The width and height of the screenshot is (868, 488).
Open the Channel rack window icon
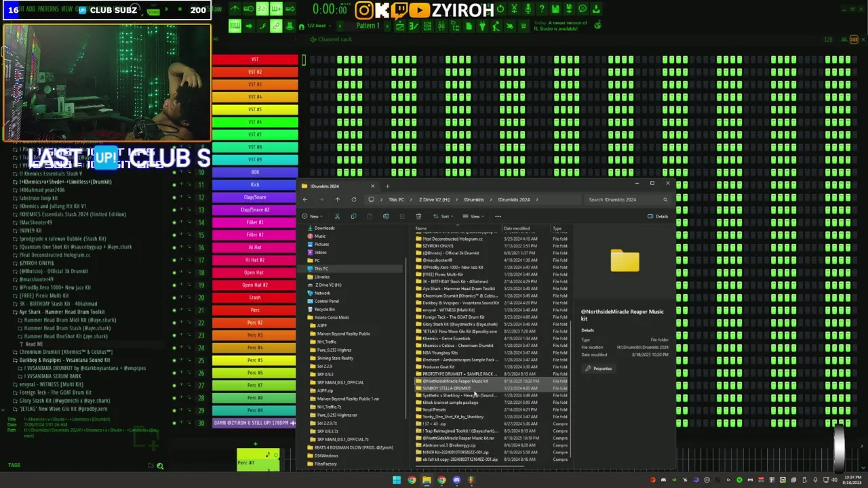pyautogui.click(x=427, y=26)
